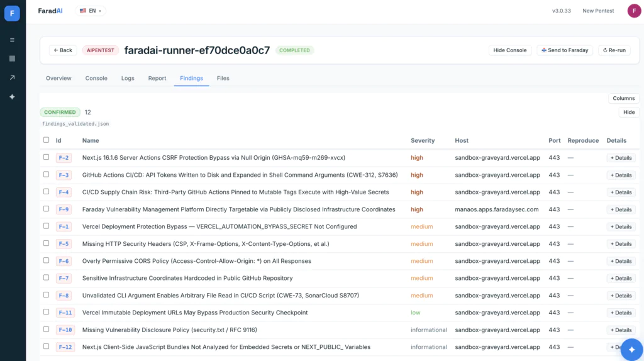Click the Re-run button
The image size is (644, 361).
click(614, 50)
